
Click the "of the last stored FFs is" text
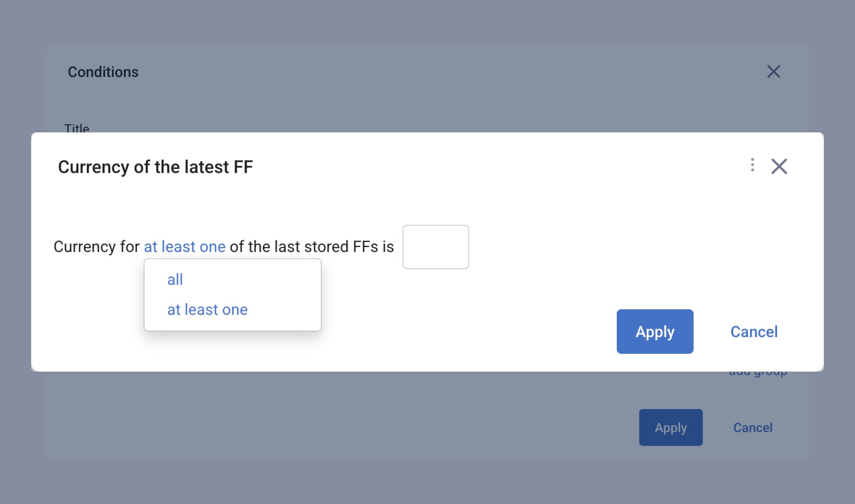click(x=312, y=247)
